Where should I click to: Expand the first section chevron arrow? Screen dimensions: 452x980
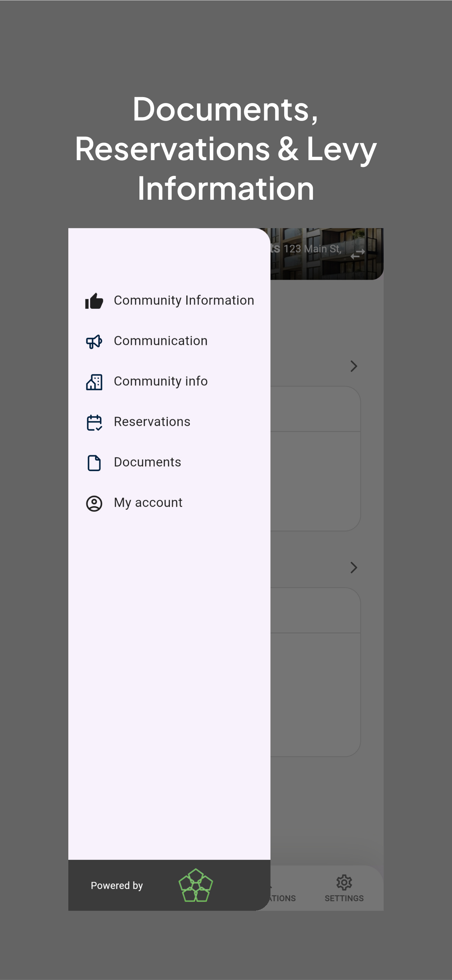354,366
